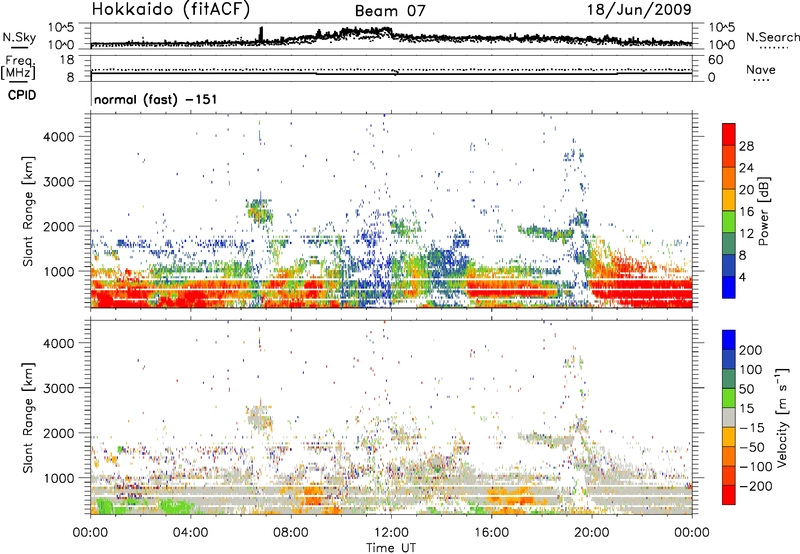Click the green velocity patch near 00:30 at the lowest ranges
Image resolution: width=800 pixels, height=554 pixels.
107,506
